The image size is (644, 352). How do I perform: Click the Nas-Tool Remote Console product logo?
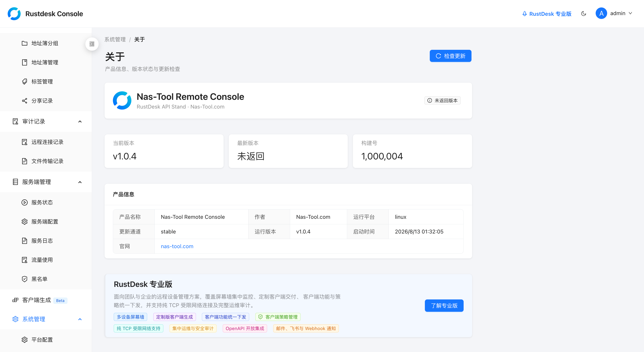pos(122,100)
